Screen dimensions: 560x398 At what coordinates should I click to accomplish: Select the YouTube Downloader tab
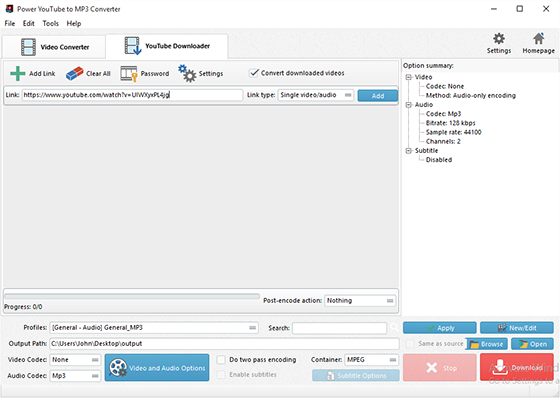pos(167,46)
